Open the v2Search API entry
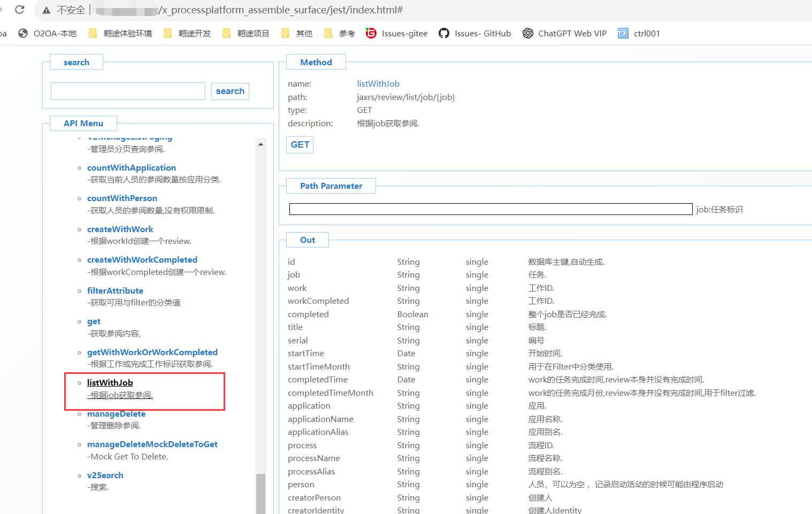Viewport: 812px width, 514px height. click(105, 475)
